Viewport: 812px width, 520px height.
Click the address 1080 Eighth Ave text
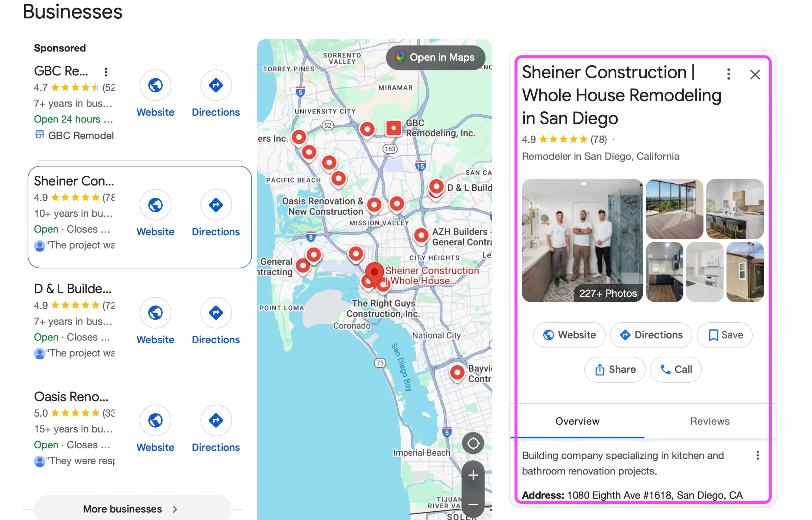[x=654, y=495]
